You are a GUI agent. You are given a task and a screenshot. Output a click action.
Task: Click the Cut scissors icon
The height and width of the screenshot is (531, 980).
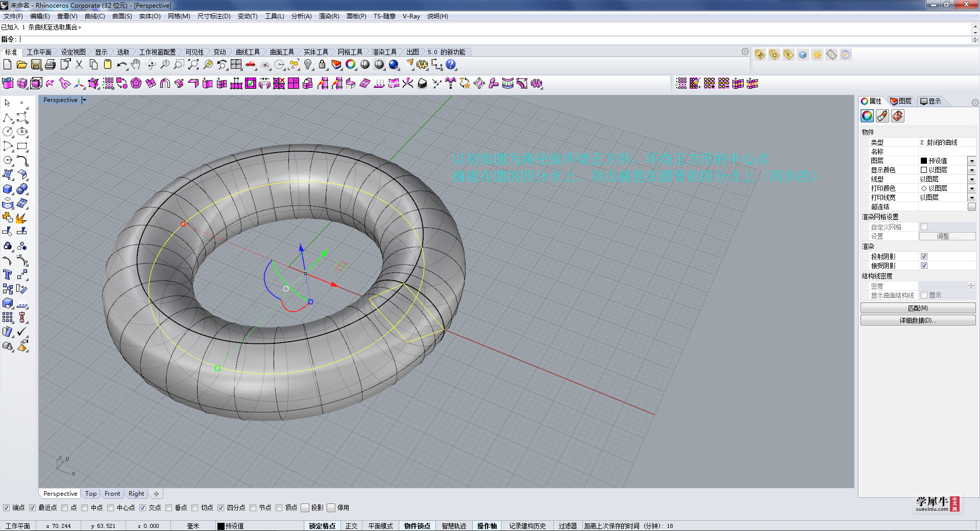click(79, 65)
